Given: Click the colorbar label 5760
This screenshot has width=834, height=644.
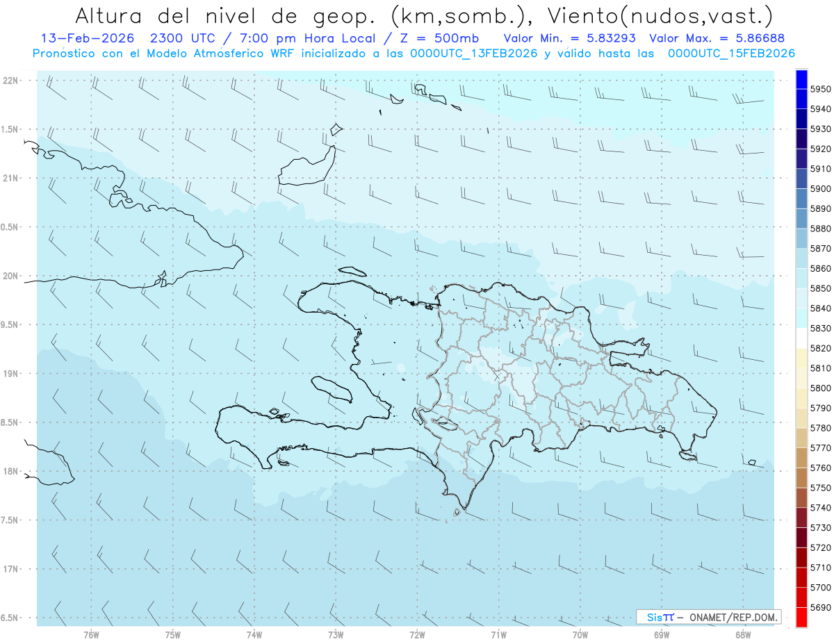Looking at the screenshot, I should tap(821, 468).
